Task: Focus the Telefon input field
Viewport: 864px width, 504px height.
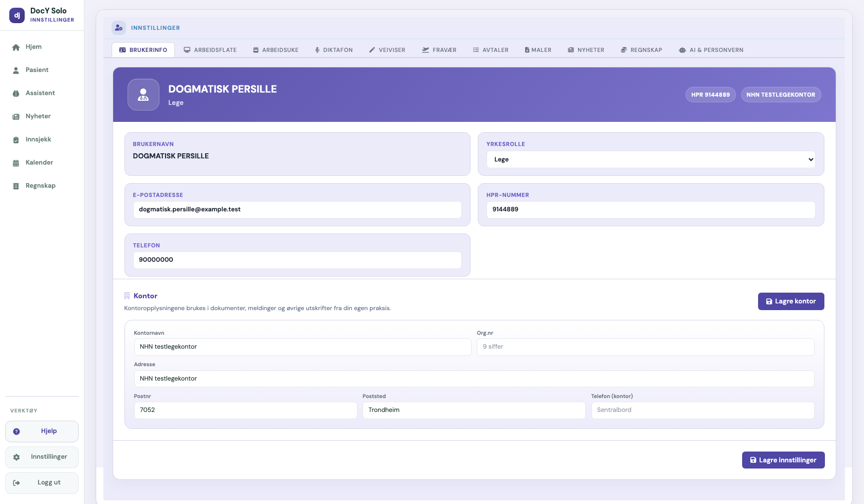Action: coord(297,260)
